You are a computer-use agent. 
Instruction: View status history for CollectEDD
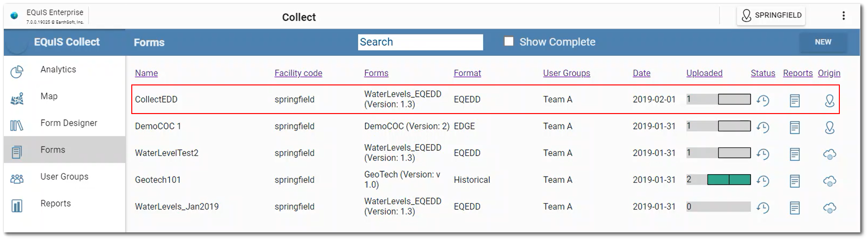[x=763, y=100]
